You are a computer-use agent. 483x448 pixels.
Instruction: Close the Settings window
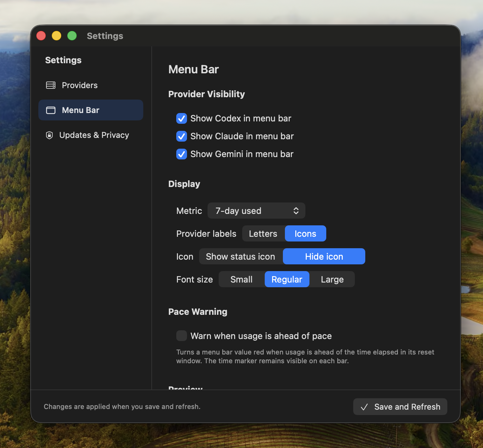[41, 36]
